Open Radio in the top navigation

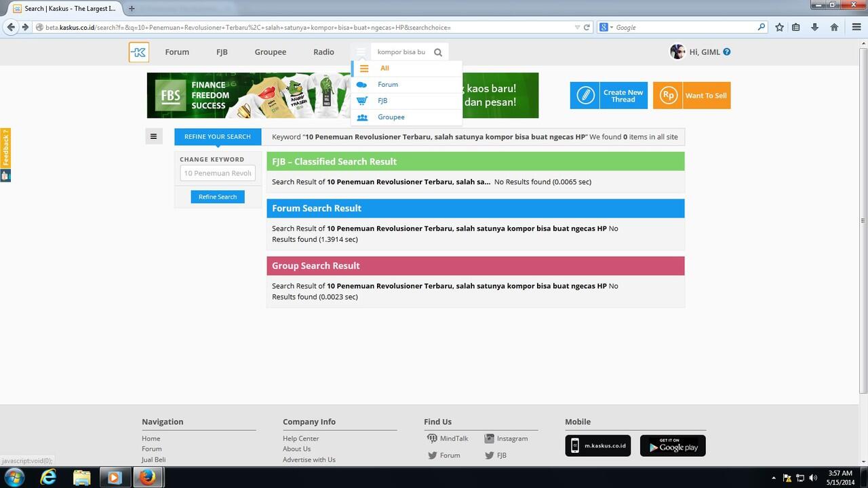[x=323, y=52]
